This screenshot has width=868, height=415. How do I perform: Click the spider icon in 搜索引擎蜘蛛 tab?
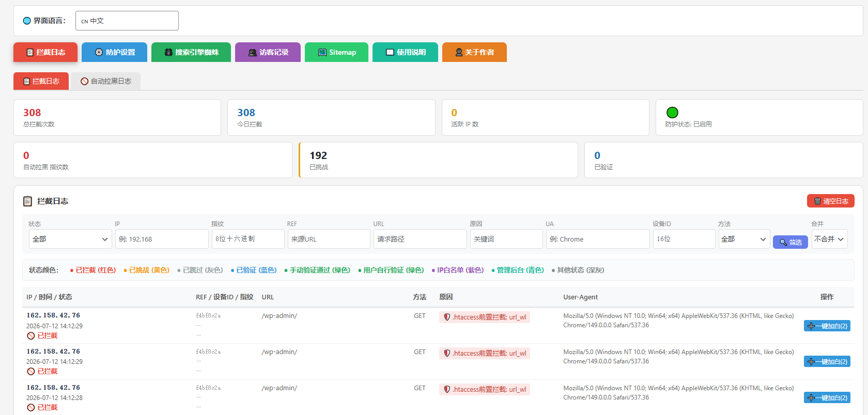pyautogui.click(x=168, y=52)
